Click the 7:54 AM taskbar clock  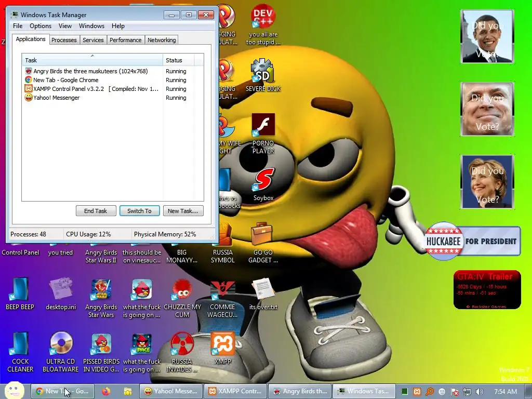tap(506, 392)
